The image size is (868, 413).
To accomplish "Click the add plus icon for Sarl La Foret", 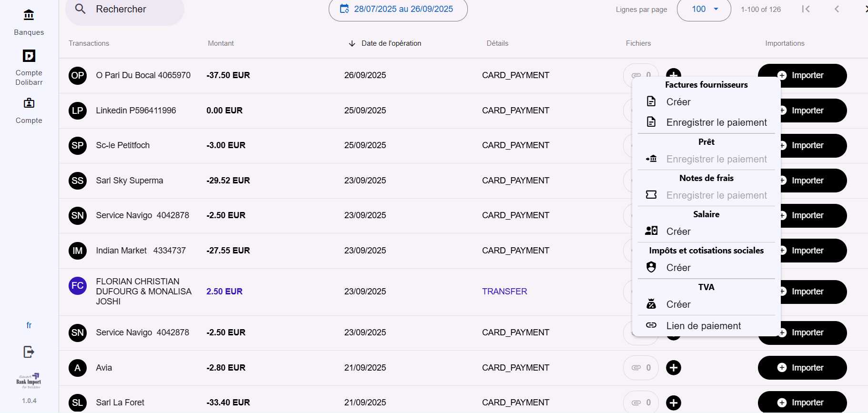I will tap(673, 403).
